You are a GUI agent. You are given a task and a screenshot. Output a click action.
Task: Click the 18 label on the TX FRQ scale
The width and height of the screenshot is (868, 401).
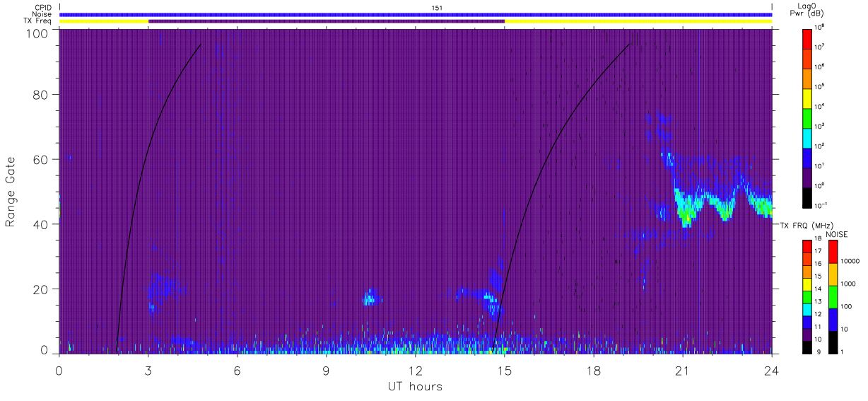click(x=819, y=240)
